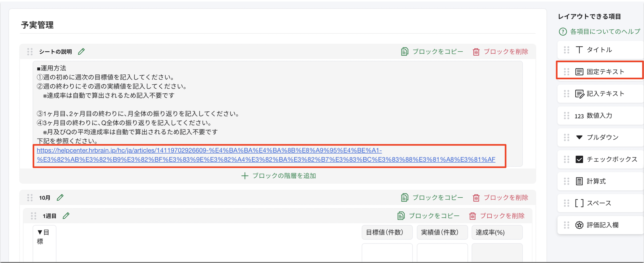
Task: Select the 評価記入欄 layout item
Action: click(x=600, y=225)
